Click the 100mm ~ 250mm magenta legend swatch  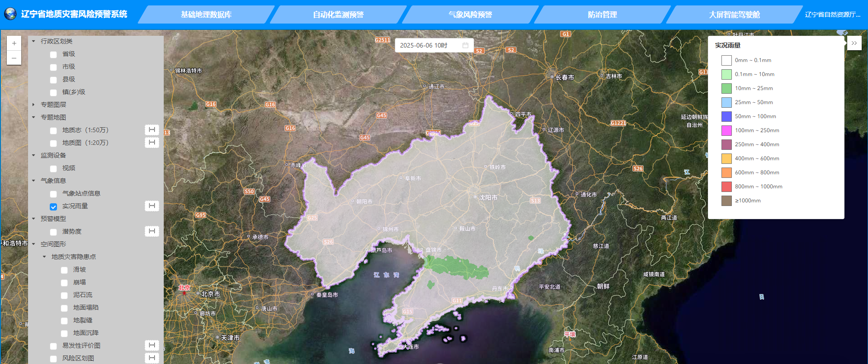726,130
